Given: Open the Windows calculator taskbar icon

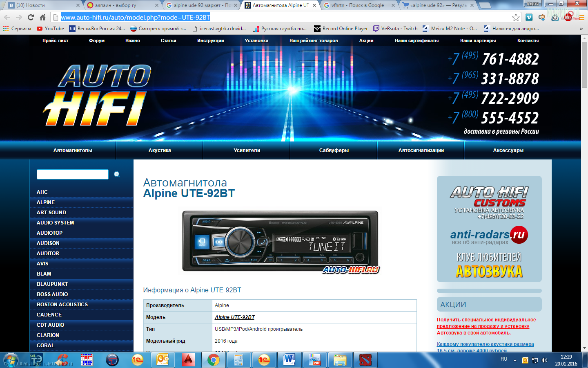Looking at the screenshot, I should [x=238, y=360].
